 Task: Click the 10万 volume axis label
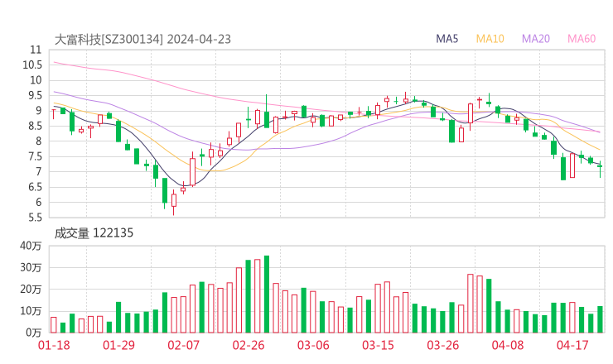point(31,311)
